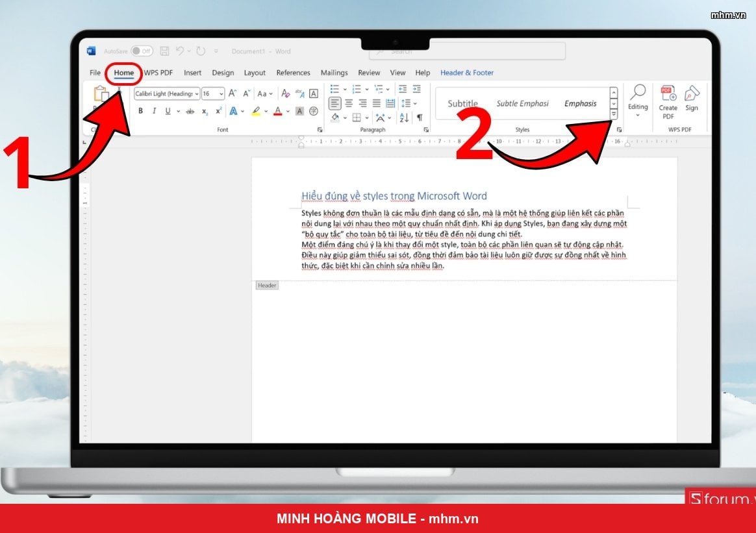Screen dimensions: 756x533
Task: Apply the red Font Color swatch
Action: point(278,111)
